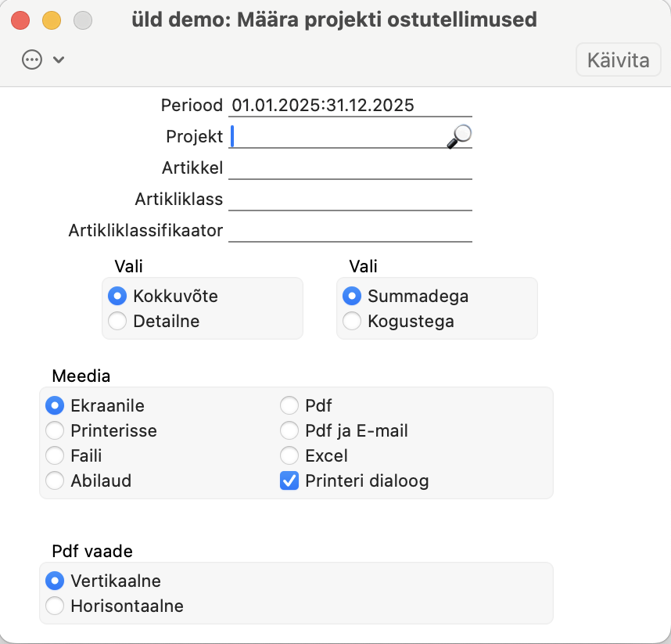
Task: Choose Faili as output media
Action: coord(55,456)
